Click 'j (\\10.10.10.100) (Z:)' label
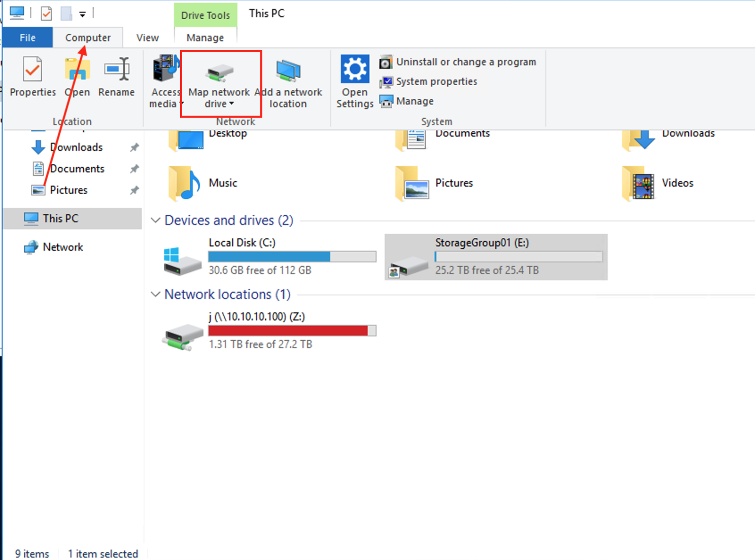 pos(257,317)
